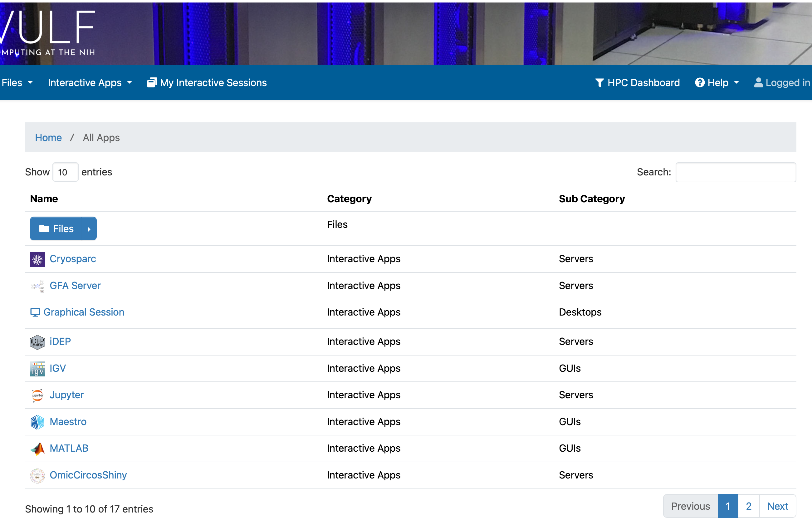Image resolution: width=812 pixels, height=525 pixels.
Task: Click the Next pagination button
Action: [778, 506]
